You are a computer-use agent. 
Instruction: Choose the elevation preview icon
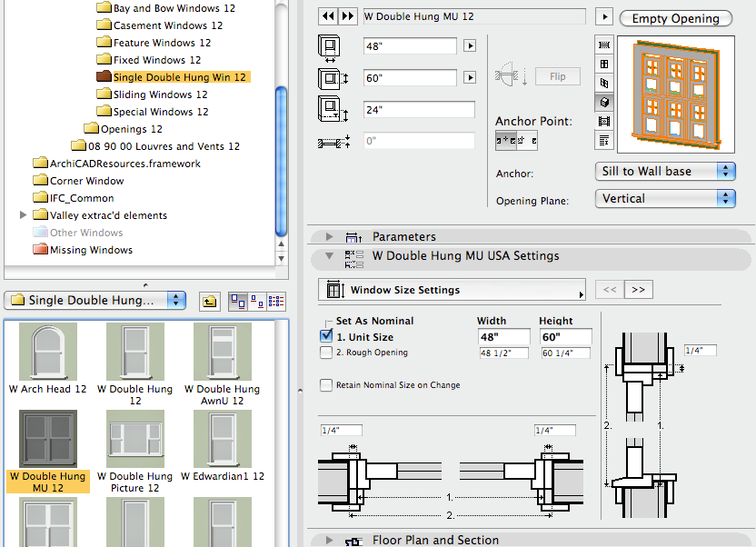pos(603,65)
